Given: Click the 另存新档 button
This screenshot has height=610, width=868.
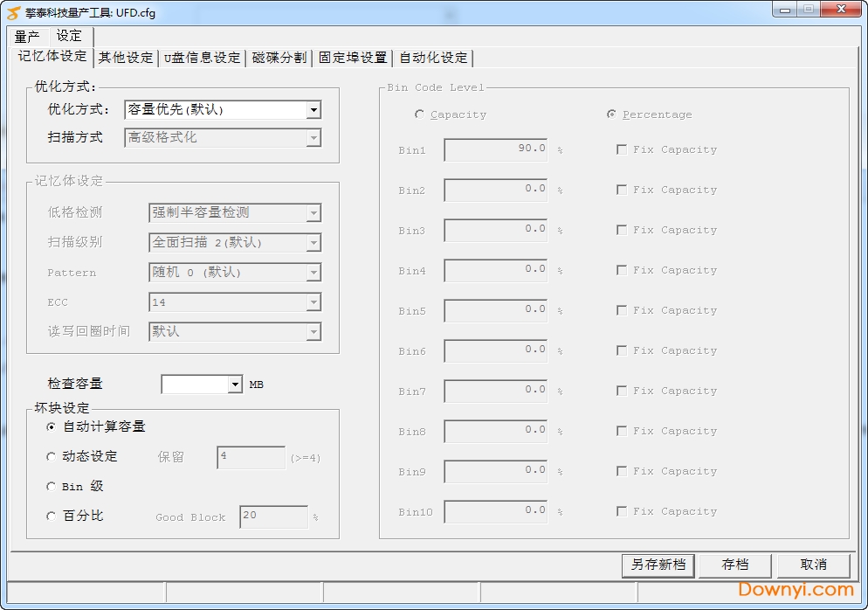Looking at the screenshot, I should [658, 565].
